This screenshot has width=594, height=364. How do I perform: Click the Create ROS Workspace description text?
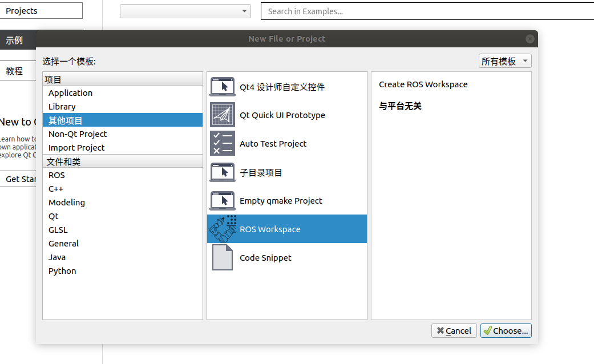click(x=423, y=84)
